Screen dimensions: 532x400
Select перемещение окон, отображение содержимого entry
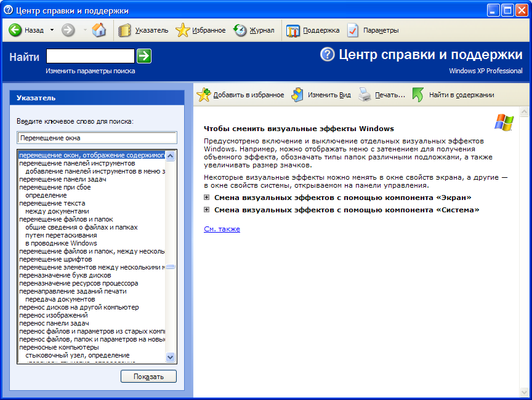[x=92, y=155]
